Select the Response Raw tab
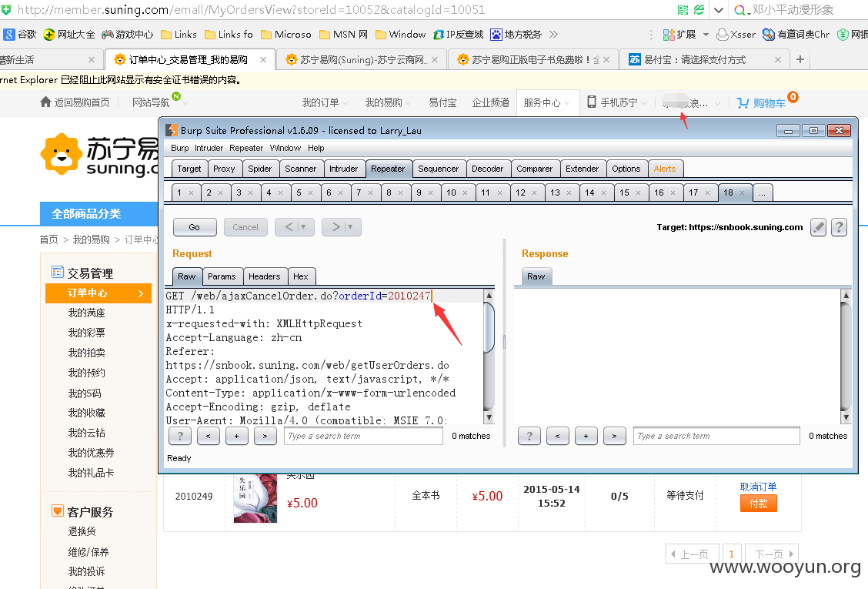 pyautogui.click(x=536, y=276)
